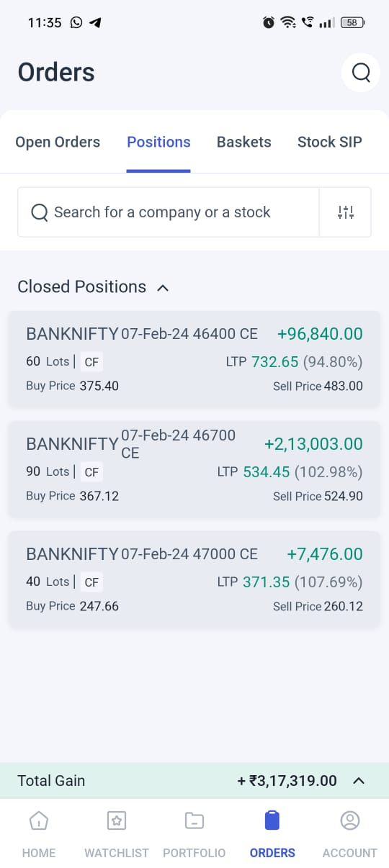Open BANKNIFTY 46400 CE position card

pyautogui.click(x=194, y=359)
